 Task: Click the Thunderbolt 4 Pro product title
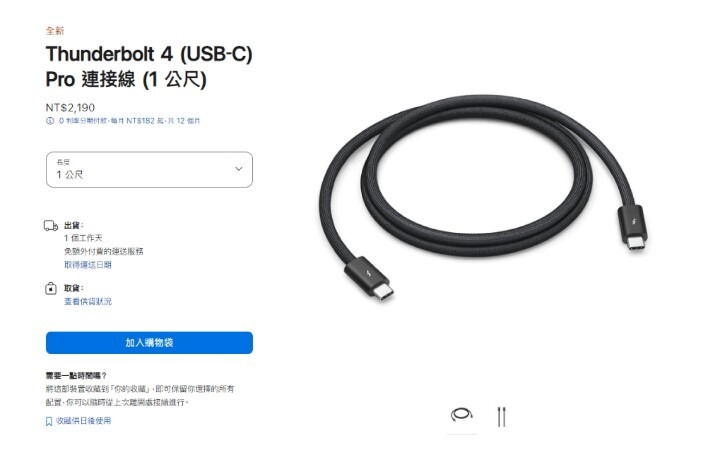coord(149,67)
